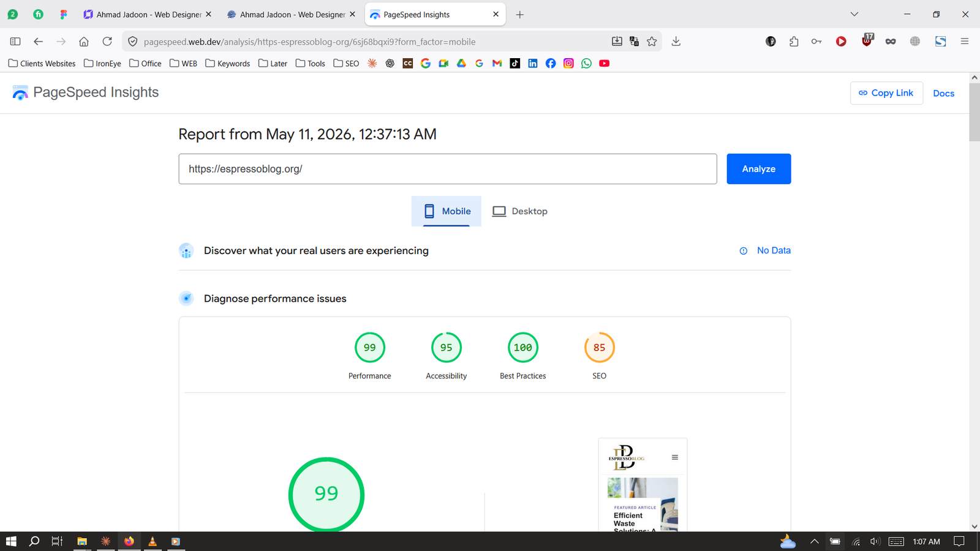
Task: Open the Gmail bookmark icon
Action: pos(497,64)
